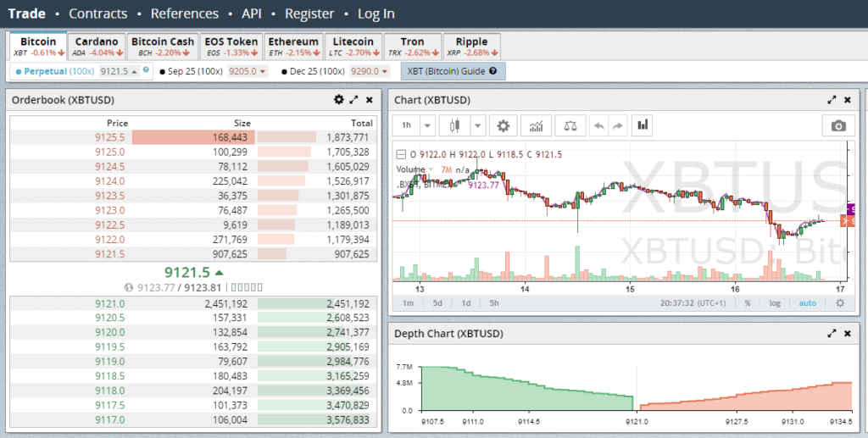The image size is (868, 438).
Task: Open the Contracts menu item
Action: 98,14
